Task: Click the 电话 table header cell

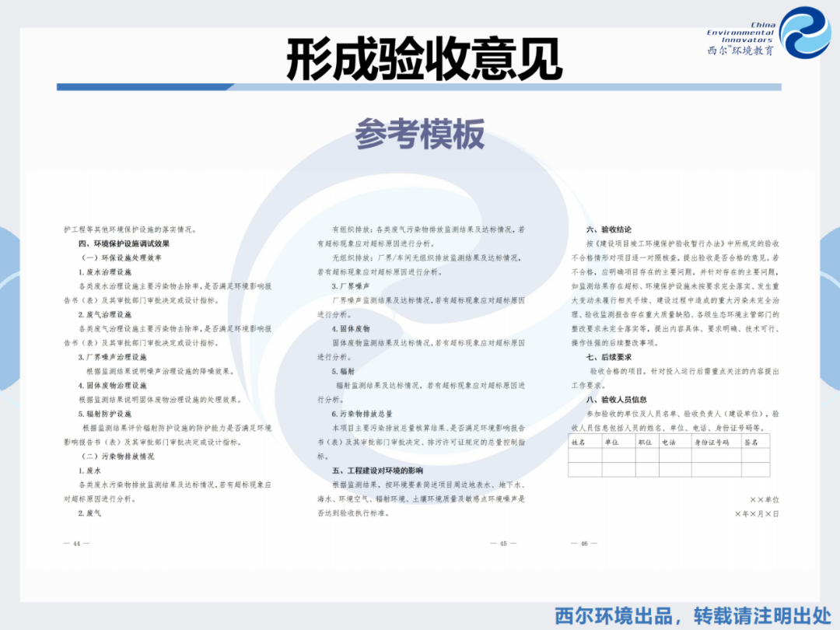Action: 675,442
